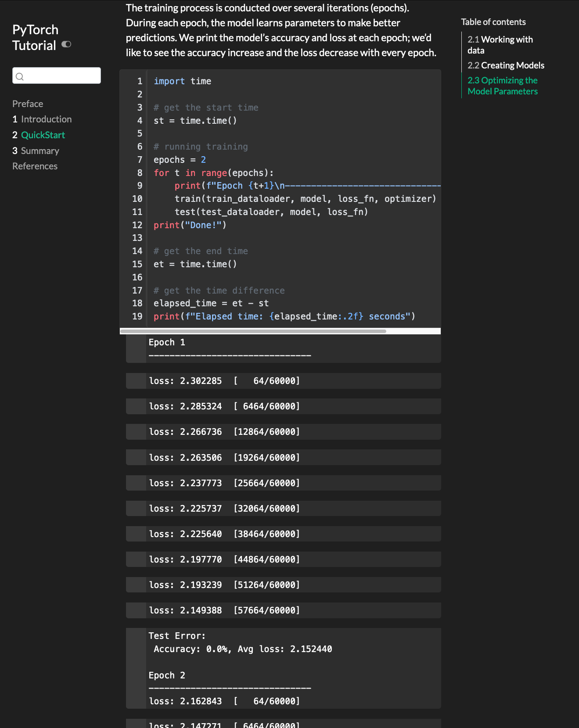Screen dimensions: 579x728
Task: Click the search magnifier icon
Action: [20, 77]
